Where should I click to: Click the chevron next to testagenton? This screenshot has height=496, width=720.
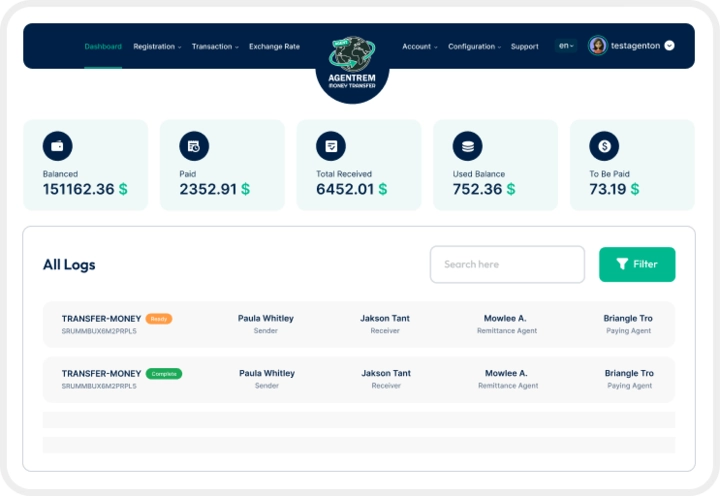click(669, 45)
